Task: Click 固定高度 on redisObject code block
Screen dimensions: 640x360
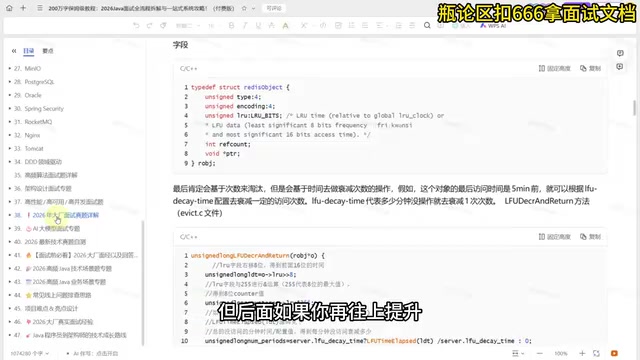Action: [x=554, y=69]
